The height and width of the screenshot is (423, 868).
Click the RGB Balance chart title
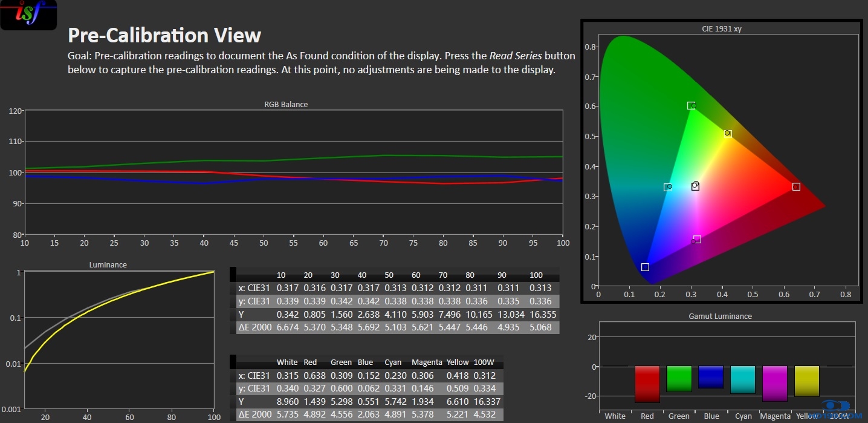[286, 104]
